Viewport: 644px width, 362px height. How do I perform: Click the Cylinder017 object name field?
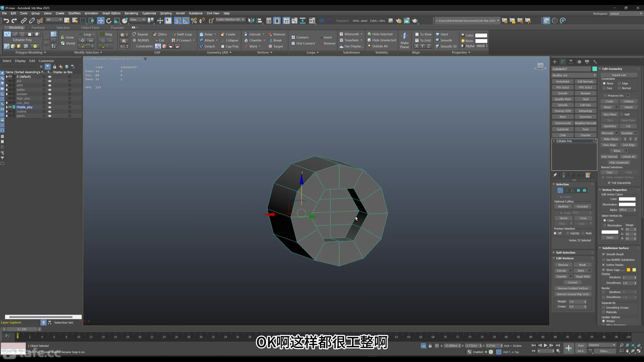pyautogui.click(x=571, y=69)
